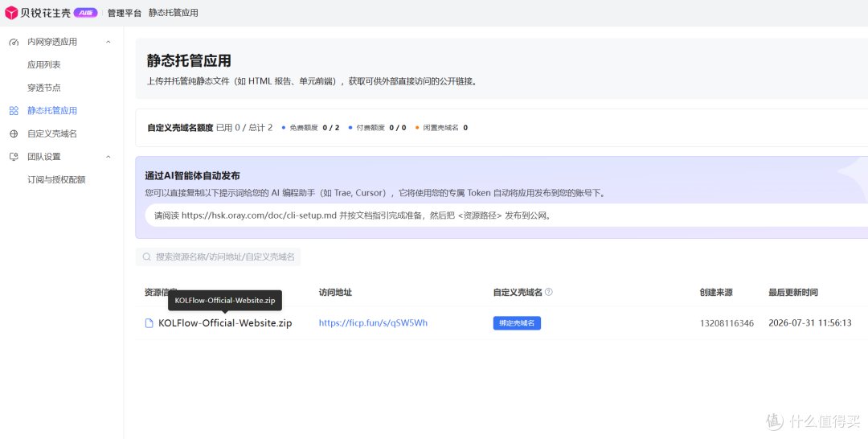This screenshot has width=868, height=439.
Task: Click the search magnifier icon
Action: pos(147,256)
